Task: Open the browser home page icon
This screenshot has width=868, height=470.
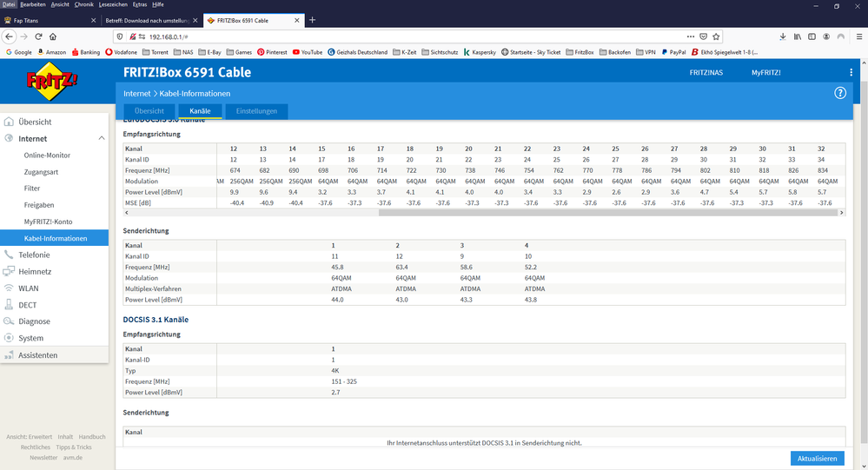Action: [x=53, y=36]
